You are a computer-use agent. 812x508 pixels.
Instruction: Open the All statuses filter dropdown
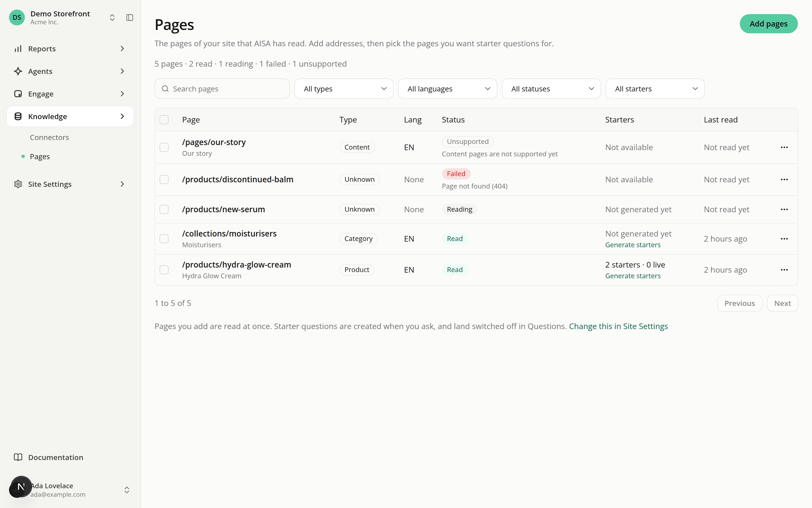click(551, 89)
